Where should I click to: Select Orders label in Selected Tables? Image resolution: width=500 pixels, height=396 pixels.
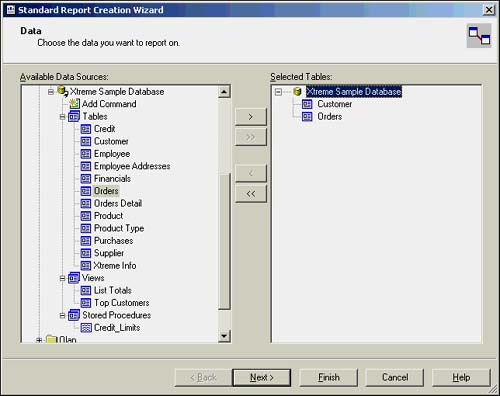(330, 117)
